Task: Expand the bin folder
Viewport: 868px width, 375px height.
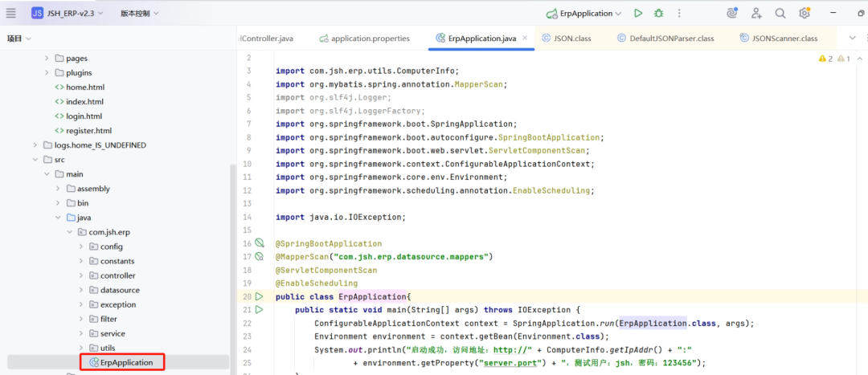Action: pyautogui.click(x=58, y=203)
